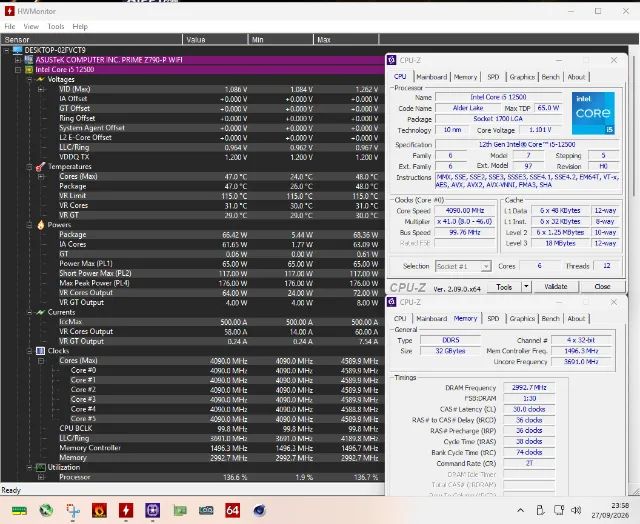Open the Cinebench sphere taskbar icon
The width and height of the screenshot is (640, 524).
259,510
